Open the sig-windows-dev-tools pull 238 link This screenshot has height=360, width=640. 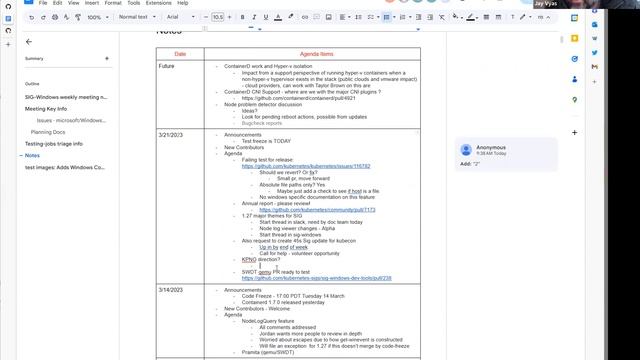[x=316, y=278]
